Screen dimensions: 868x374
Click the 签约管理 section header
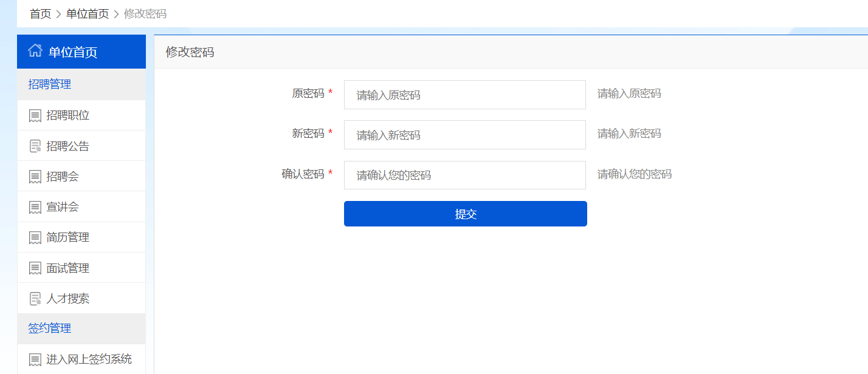[x=50, y=328]
